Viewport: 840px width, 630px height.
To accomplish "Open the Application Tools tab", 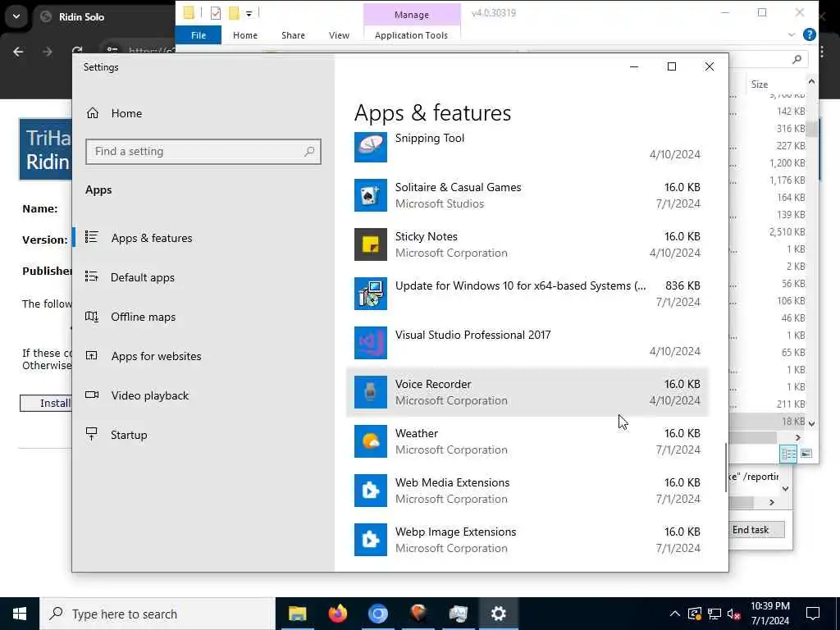I will coord(411,35).
